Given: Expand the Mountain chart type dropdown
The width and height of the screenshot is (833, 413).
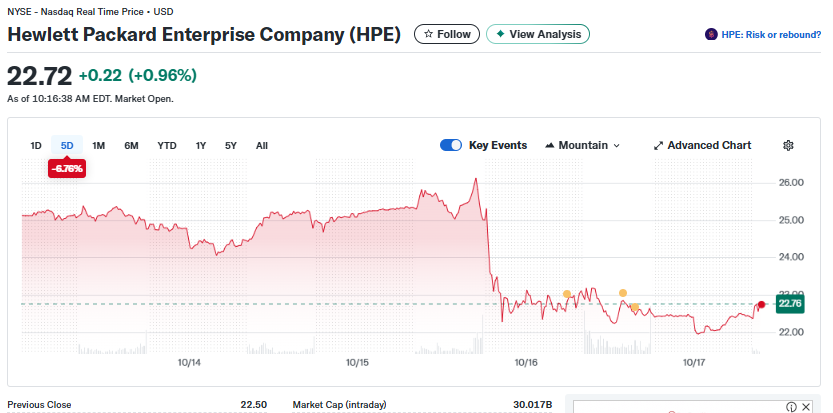Looking at the screenshot, I should [x=582, y=145].
